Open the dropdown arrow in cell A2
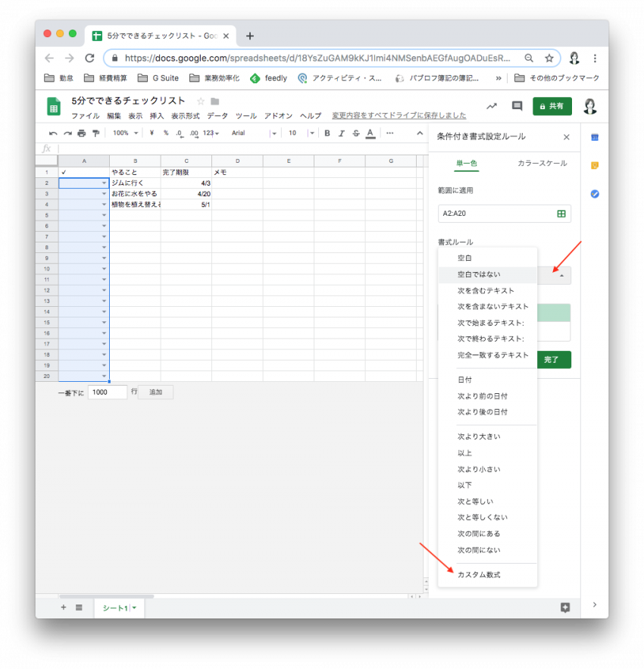The width and height of the screenshot is (644, 669). [x=104, y=183]
